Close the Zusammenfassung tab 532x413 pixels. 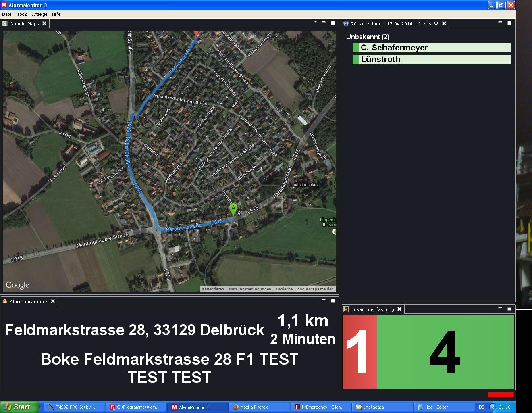[399, 309]
